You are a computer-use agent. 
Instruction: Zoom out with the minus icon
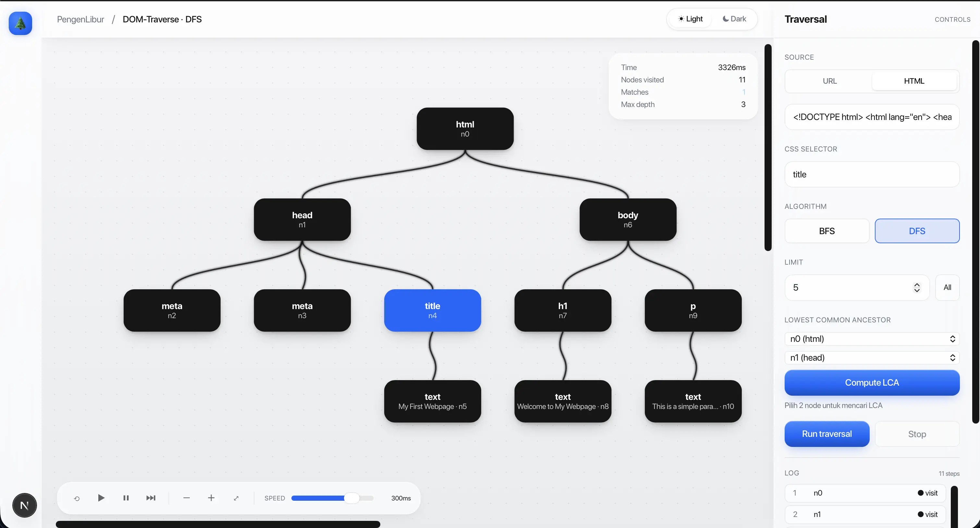point(186,498)
